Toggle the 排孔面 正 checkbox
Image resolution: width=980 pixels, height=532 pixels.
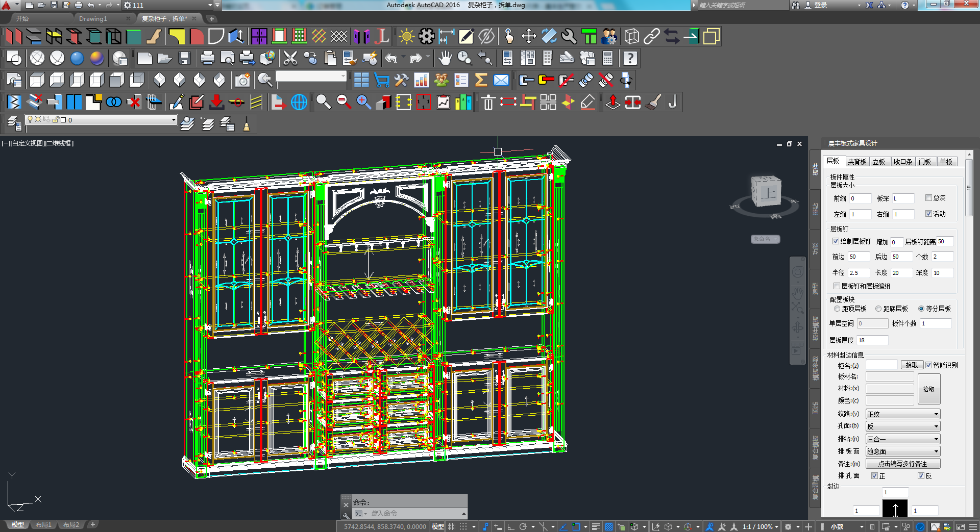click(874, 476)
